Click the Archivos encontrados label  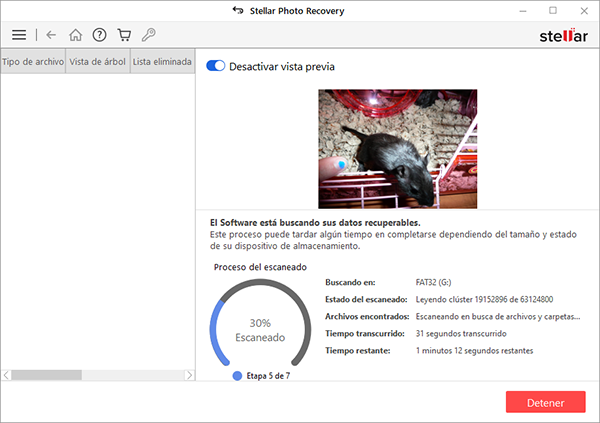click(x=367, y=317)
